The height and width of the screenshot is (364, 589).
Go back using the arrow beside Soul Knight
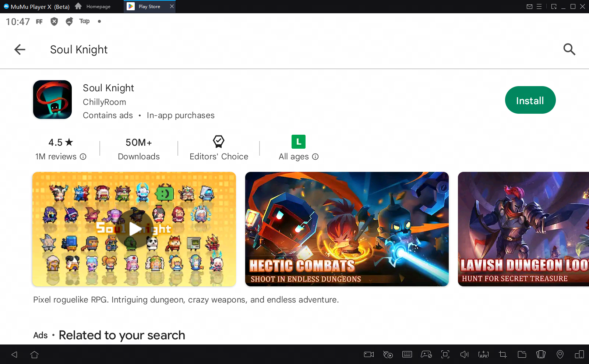tap(20, 49)
